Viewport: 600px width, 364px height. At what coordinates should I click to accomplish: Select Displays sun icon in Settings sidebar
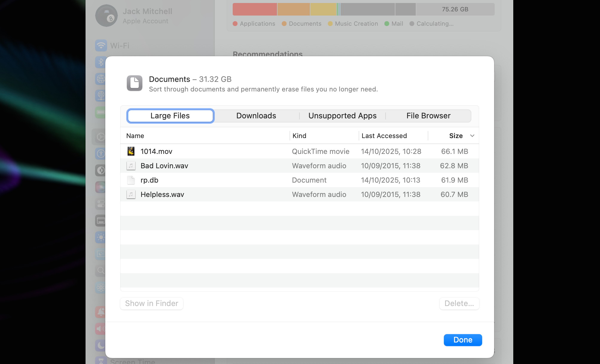coord(100,237)
